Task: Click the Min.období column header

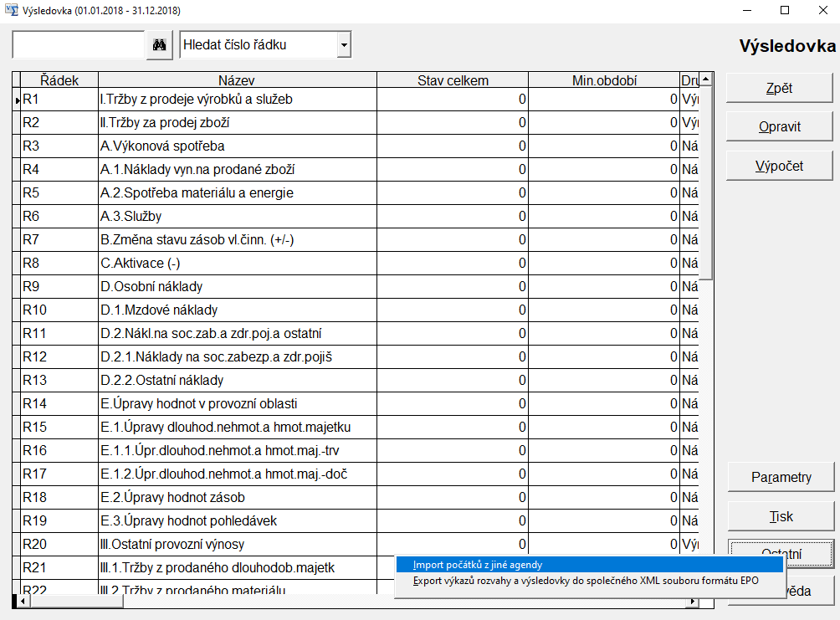Action: click(604, 80)
